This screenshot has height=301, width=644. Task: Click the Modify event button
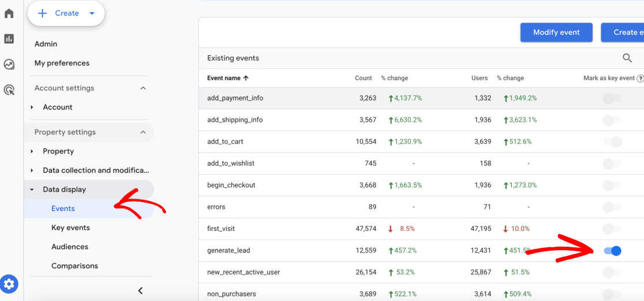click(x=556, y=32)
